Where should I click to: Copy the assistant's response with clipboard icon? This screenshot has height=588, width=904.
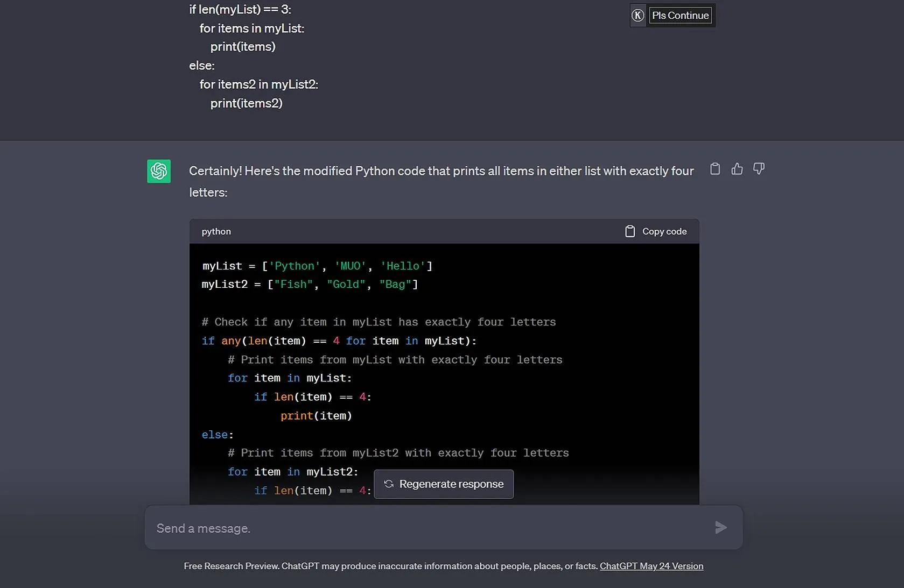tap(714, 169)
